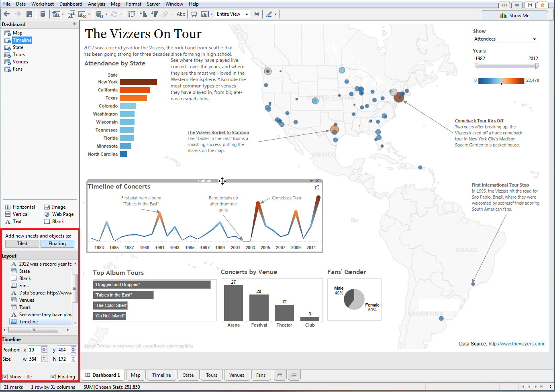The image size is (555, 392).
Task: Select the Swap Rows and Columns tool
Action: point(131,14)
